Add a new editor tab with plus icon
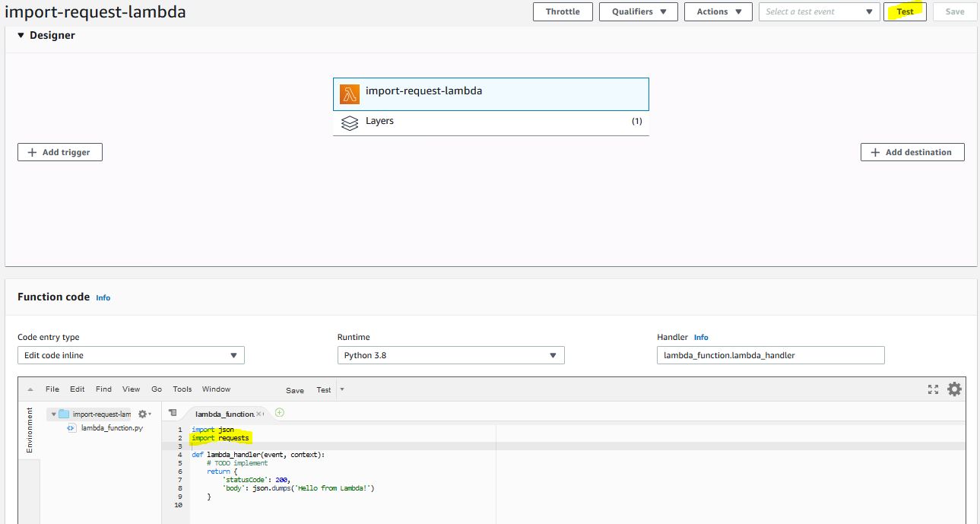The image size is (980, 524). 279,413
